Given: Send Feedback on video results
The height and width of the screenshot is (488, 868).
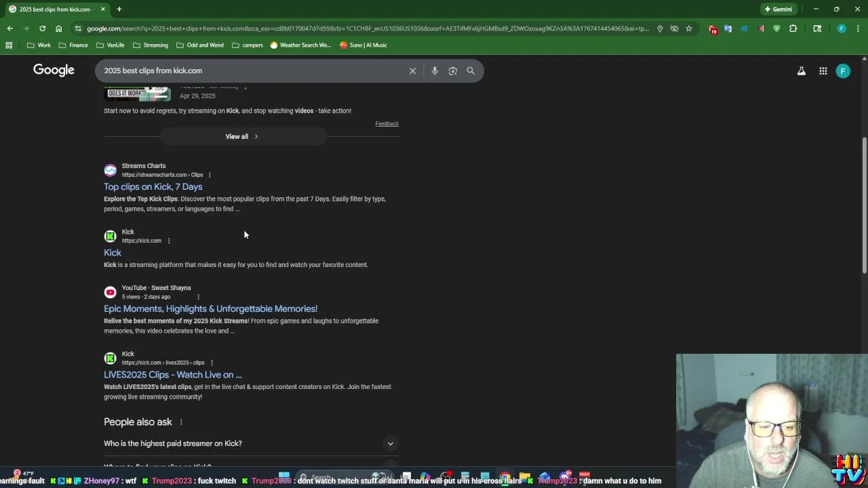Looking at the screenshot, I should [x=387, y=123].
